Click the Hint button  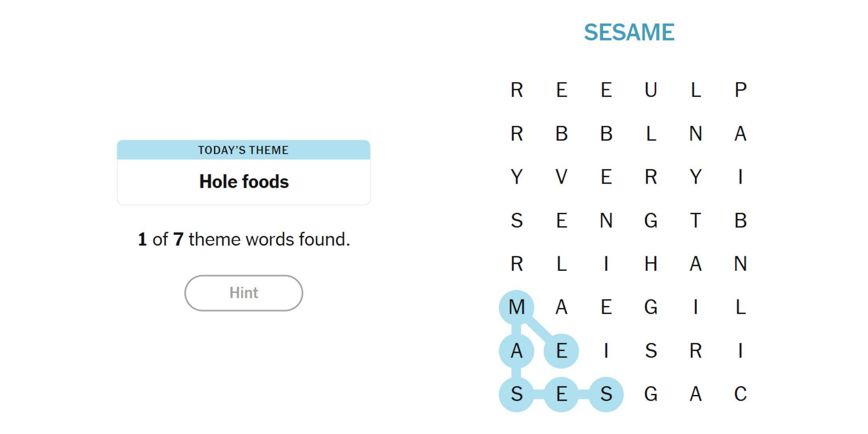244,292
